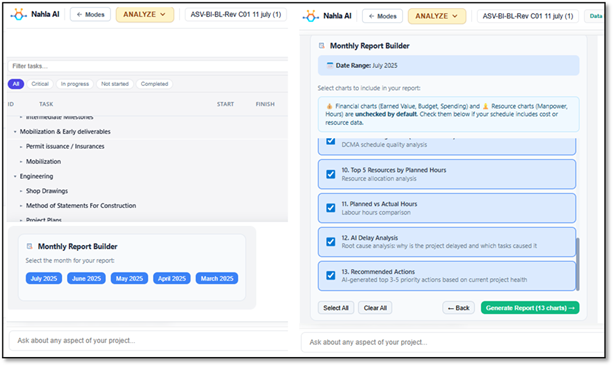Collapse the Mobilization sub-row
Screen dimensions: 614x366
coord(21,162)
